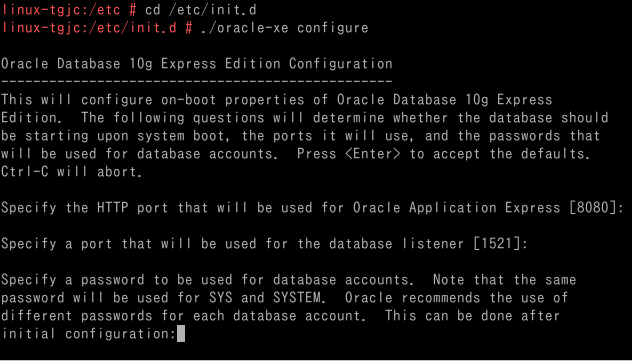Click the 'initial configuration:' prompt text

(89, 334)
